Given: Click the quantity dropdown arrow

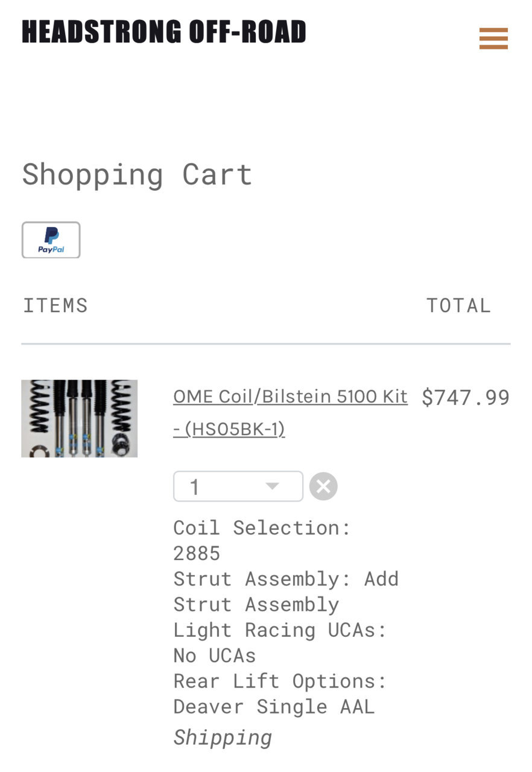Looking at the screenshot, I should [273, 486].
